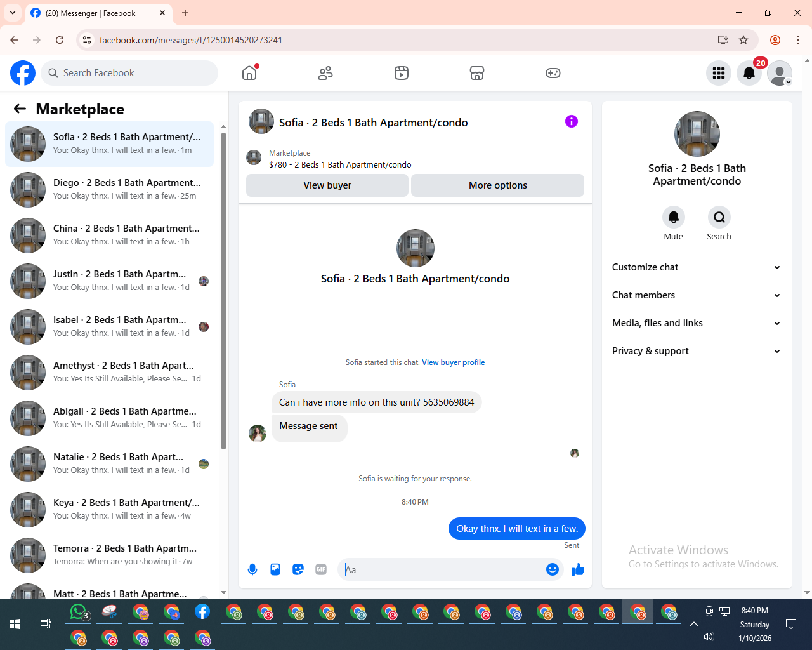Open the conversation information (i) icon
Image resolution: width=812 pixels, height=650 pixels.
[x=572, y=121]
